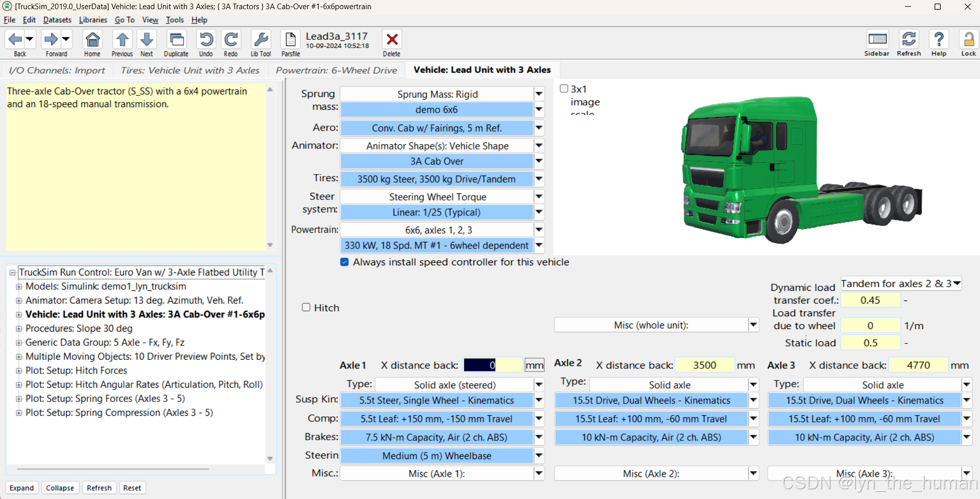The width and height of the screenshot is (980, 499).
Task: Open the Back history dropdown arrow
Action: (30, 39)
